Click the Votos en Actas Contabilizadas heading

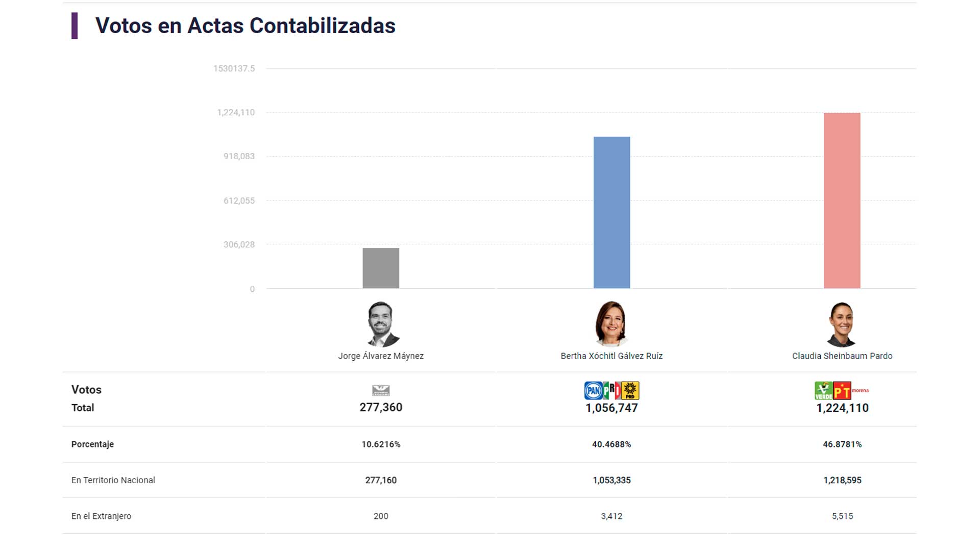click(x=245, y=26)
